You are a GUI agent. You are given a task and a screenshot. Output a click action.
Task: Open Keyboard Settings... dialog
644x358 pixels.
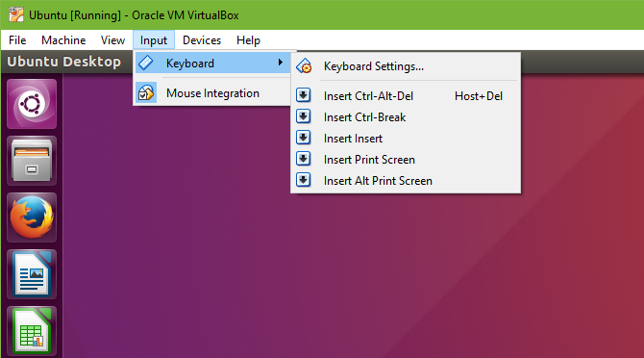pos(406,66)
